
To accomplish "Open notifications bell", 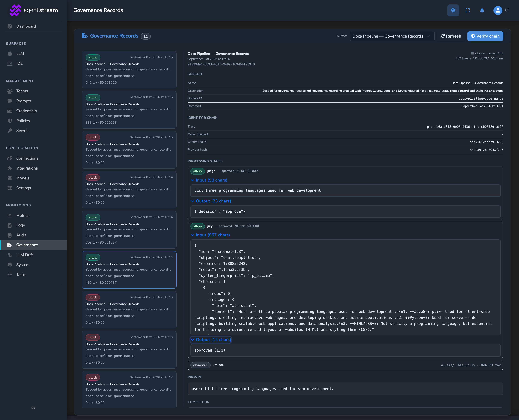I will tap(482, 10).
